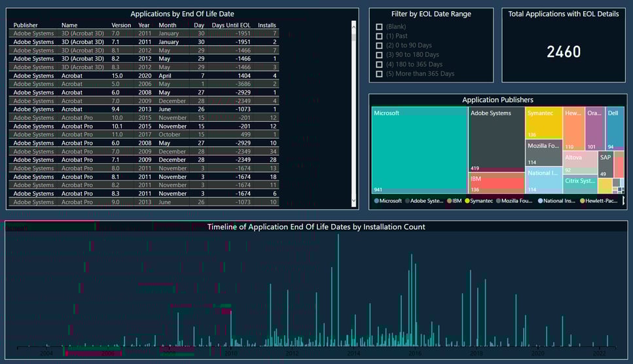The width and height of the screenshot is (633, 364).
Task: Click the table's vertical scrollbar thumb
Action: 353,37
